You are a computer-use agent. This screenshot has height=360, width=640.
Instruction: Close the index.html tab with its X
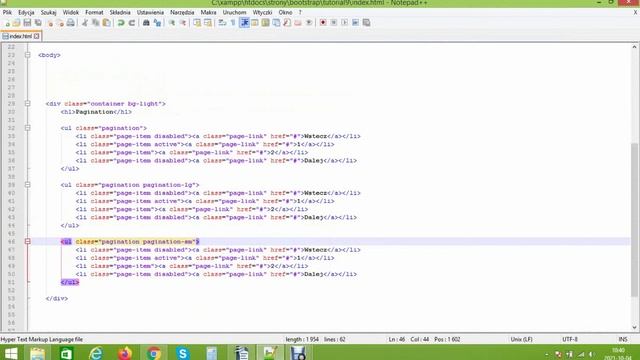pyautogui.click(x=37, y=36)
